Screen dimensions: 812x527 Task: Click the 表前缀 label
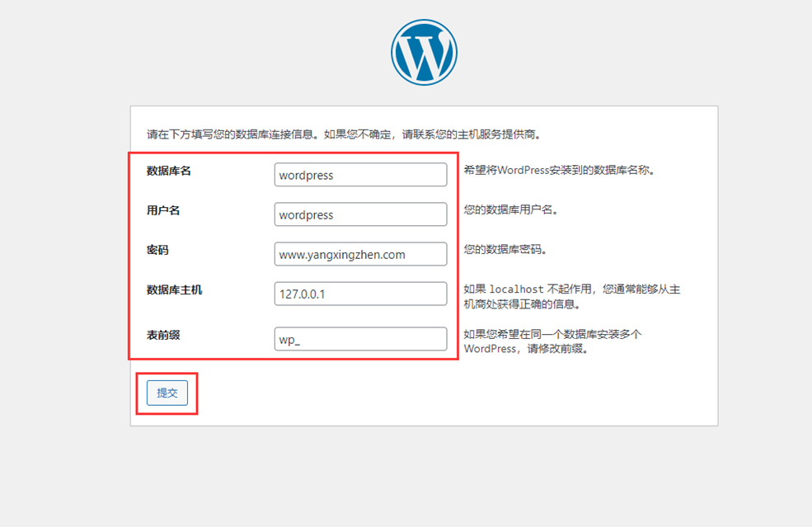[163, 336]
